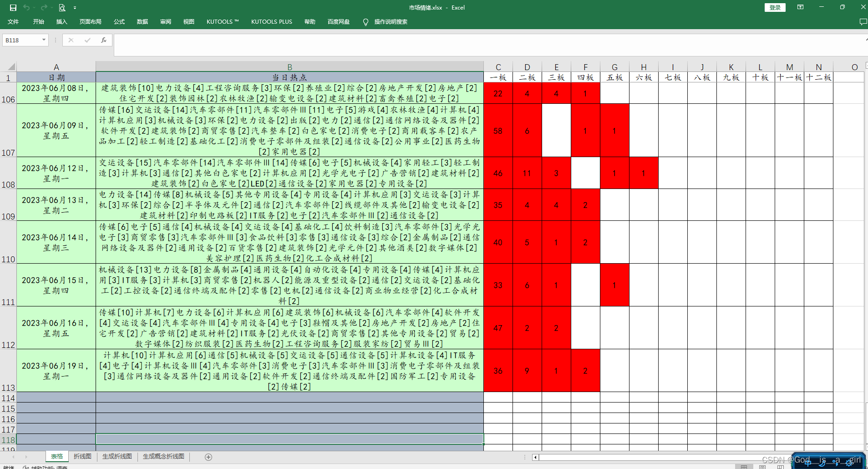Switch to the 插入 ribbon tab
This screenshot has width=868, height=469.
pos(61,22)
